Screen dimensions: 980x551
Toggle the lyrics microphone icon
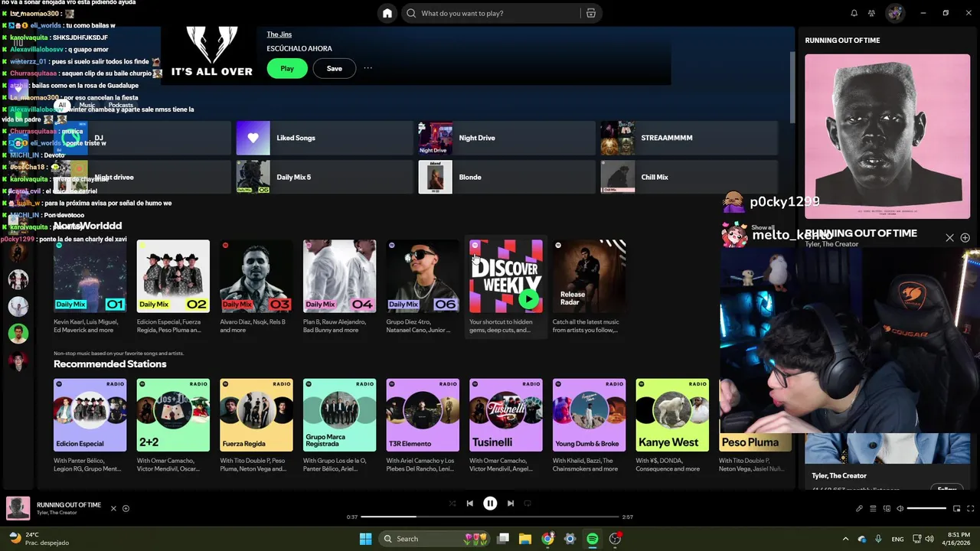[x=859, y=508]
